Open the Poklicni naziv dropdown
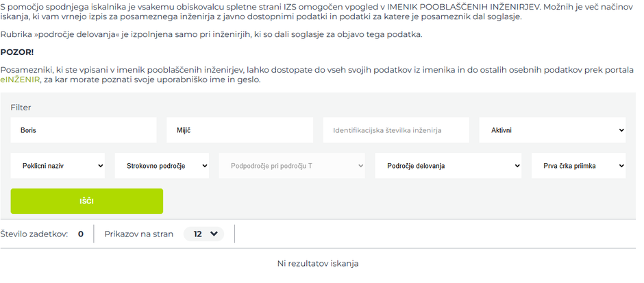644x283 pixels. [58, 166]
